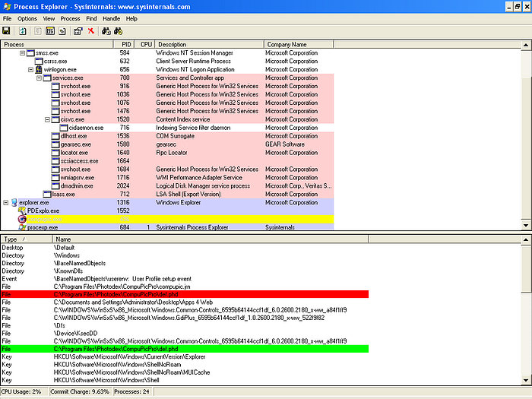Collapse the smss.exe tree node
The height and width of the screenshot is (399, 532).
tap(22, 53)
